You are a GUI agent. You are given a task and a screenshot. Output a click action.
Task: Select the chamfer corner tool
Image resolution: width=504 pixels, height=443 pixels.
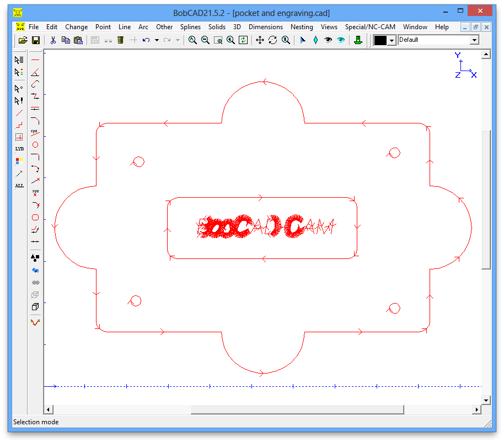[x=35, y=121]
